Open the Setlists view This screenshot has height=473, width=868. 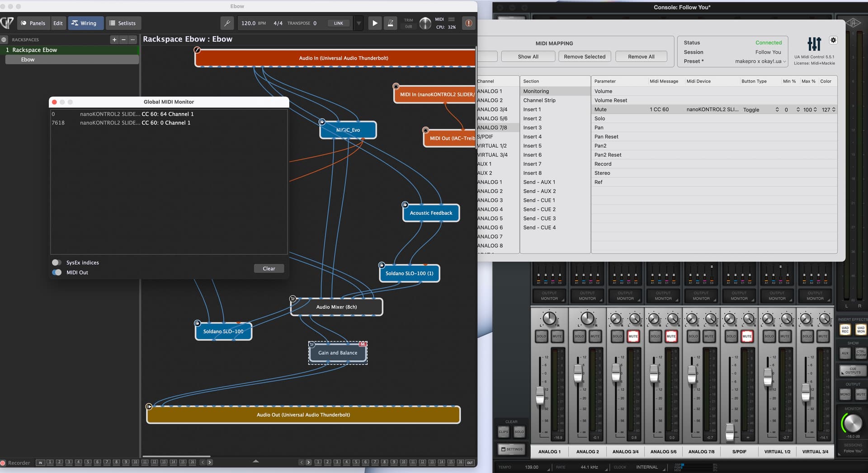[123, 23]
